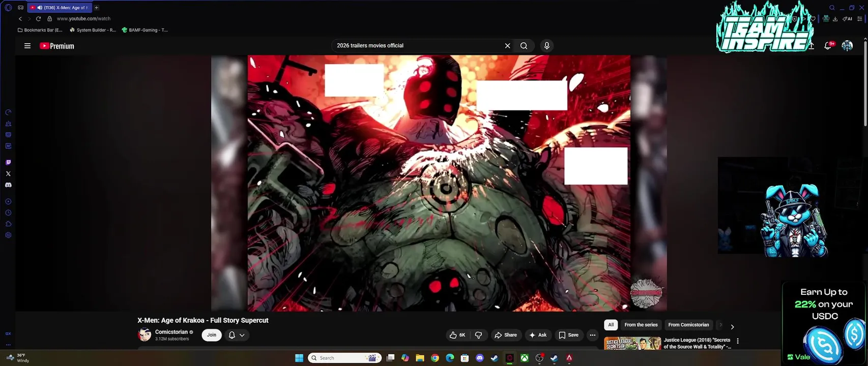Ask about this video
The height and width of the screenshot is (366, 868).
[538, 335]
